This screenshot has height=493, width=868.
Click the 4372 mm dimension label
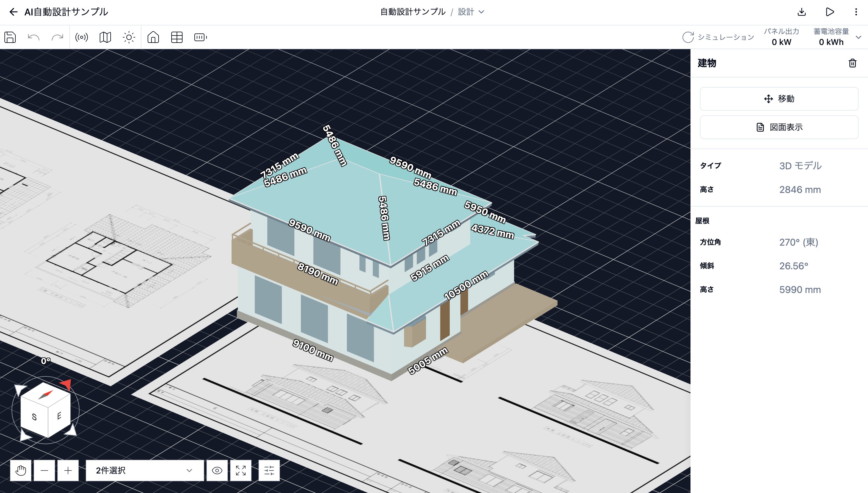coord(493,231)
